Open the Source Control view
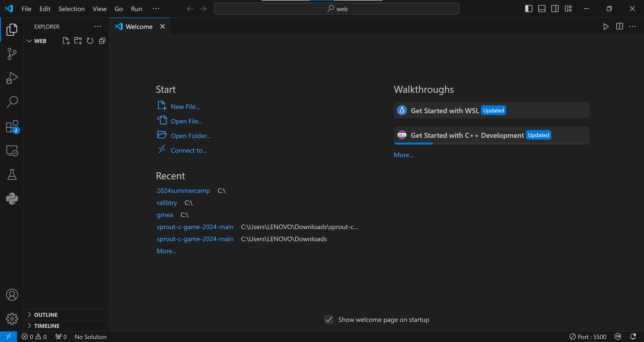Image resolution: width=644 pixels, height=342 pixels. (x=12, y=54)
